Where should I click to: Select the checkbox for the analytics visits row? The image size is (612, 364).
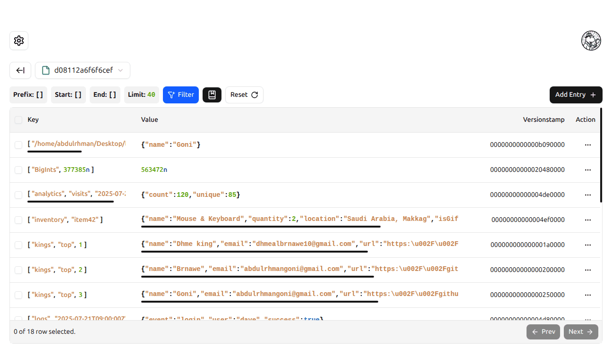pos(18,195)
